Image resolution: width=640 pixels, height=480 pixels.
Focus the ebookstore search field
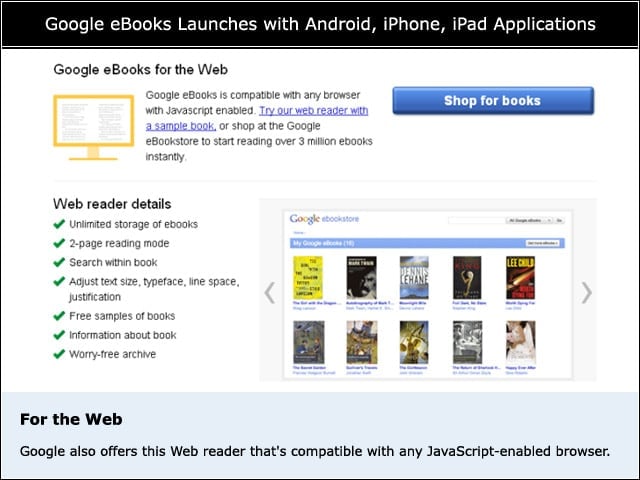(477, 220)
